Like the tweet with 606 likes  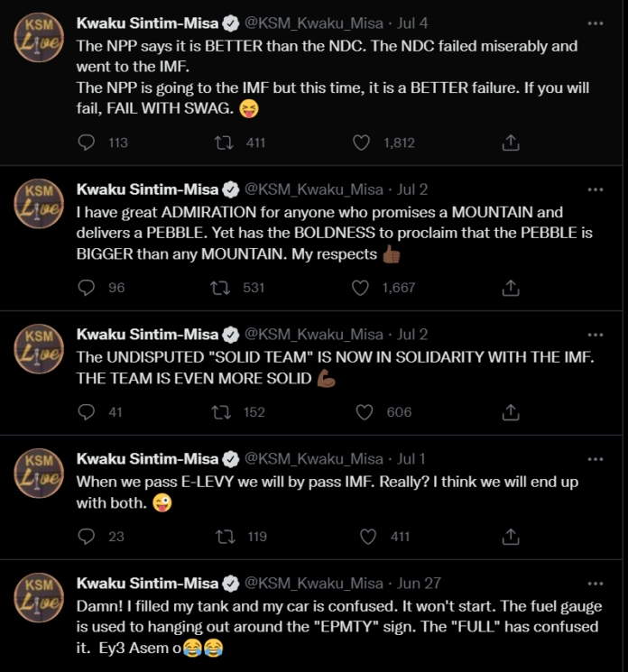click(x=365, y=412)
